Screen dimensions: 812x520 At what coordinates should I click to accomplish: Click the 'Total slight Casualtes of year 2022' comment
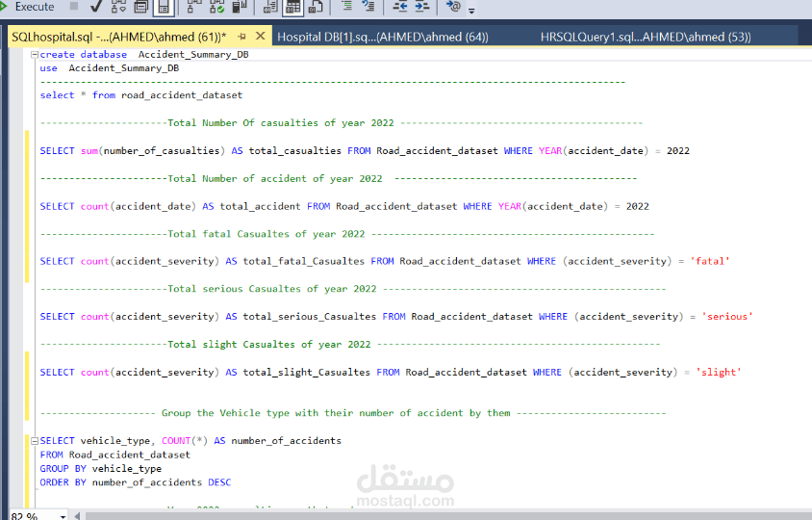click(x=269, y=344)
